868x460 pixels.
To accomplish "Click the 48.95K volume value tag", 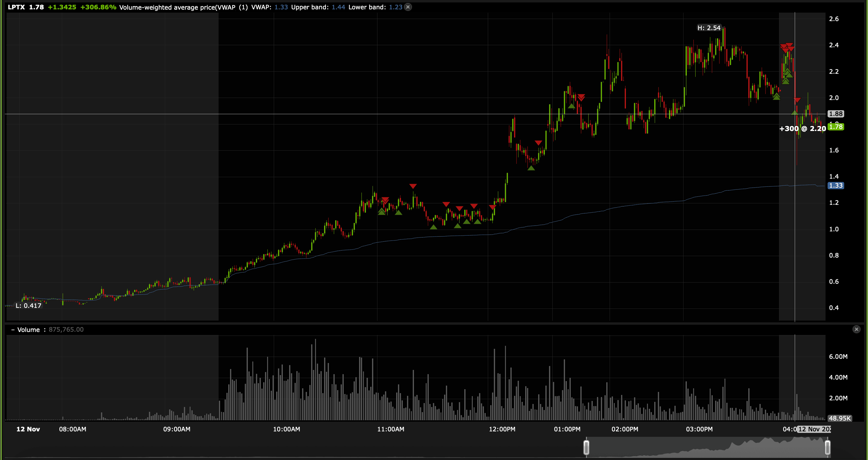I will coord(840,418).
